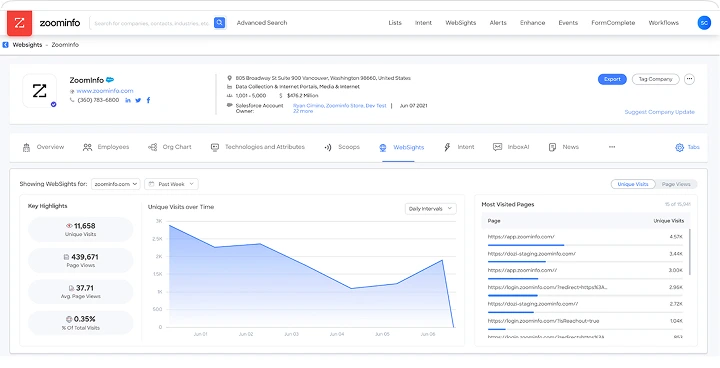Switch to Unique Visits toggle
The height and width of the screenshot is (368, 720).
633,184
